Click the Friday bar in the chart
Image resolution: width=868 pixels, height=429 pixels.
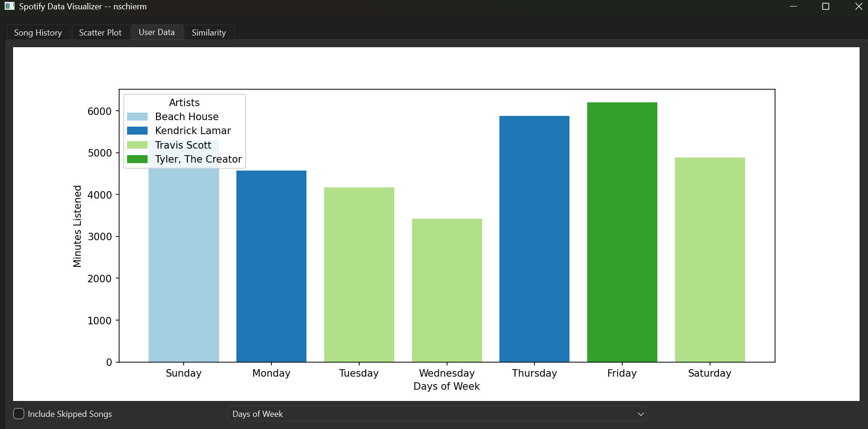point(622,232)
